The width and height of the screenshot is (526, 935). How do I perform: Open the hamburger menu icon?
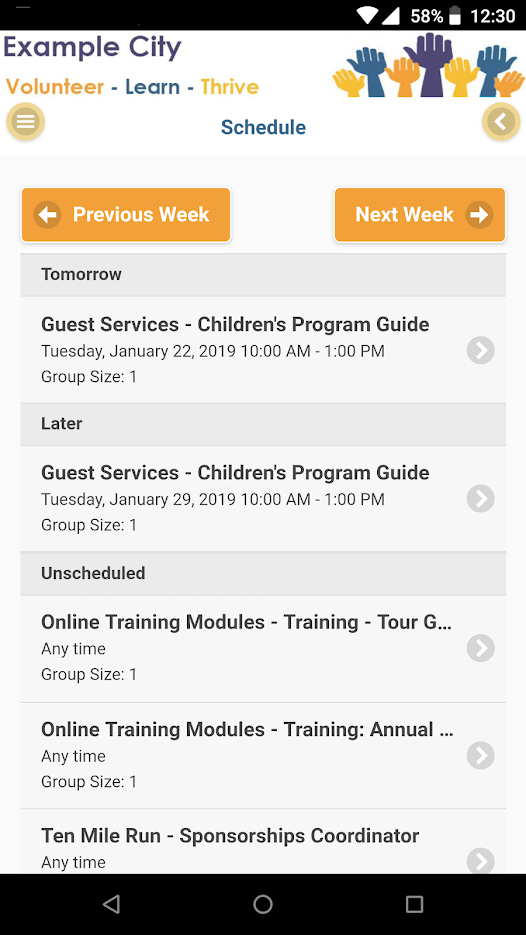pos(26,122)
